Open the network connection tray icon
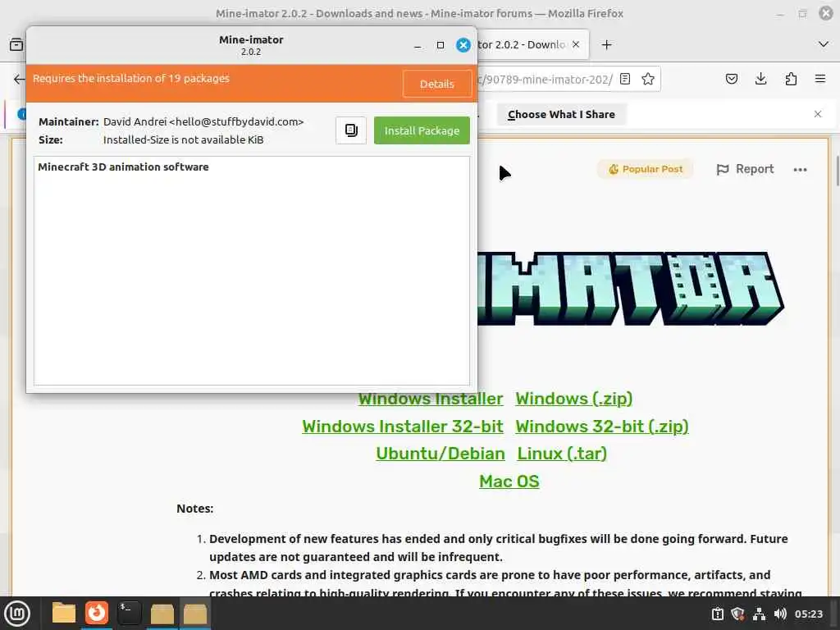Image resolution: width=840 pixels, height=630 pixels. point(759,614)
